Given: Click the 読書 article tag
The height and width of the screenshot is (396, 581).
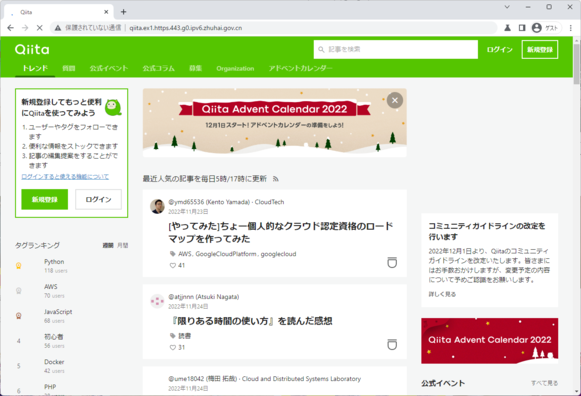Looking at the screenshot, I should [x=185, y=336].
